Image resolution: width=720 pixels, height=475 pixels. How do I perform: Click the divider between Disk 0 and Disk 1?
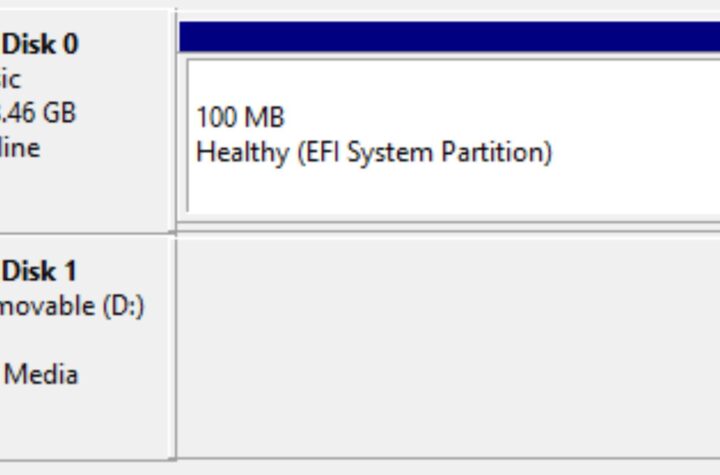click(x=360, y=233)
